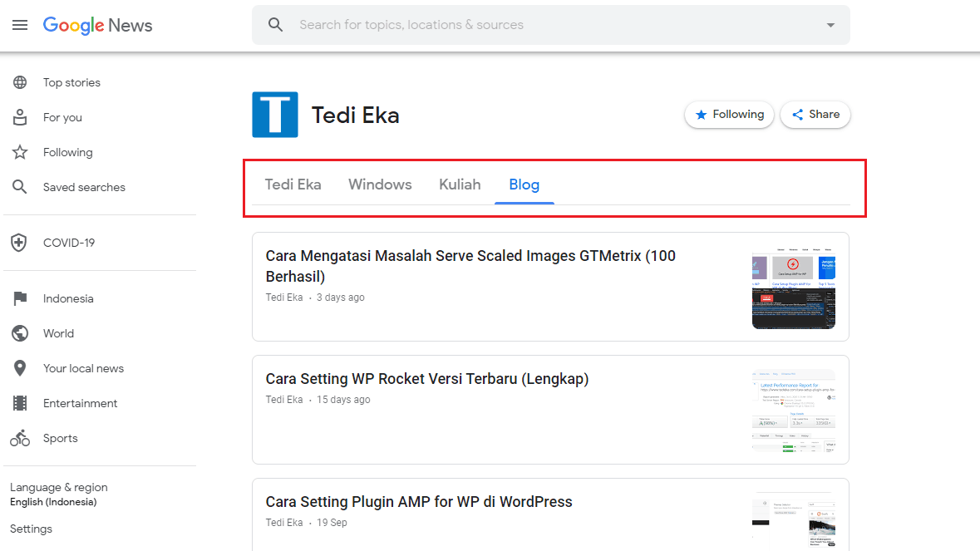Open the Sports section
This screenshot has height=551, width=980.
[60, 438]
